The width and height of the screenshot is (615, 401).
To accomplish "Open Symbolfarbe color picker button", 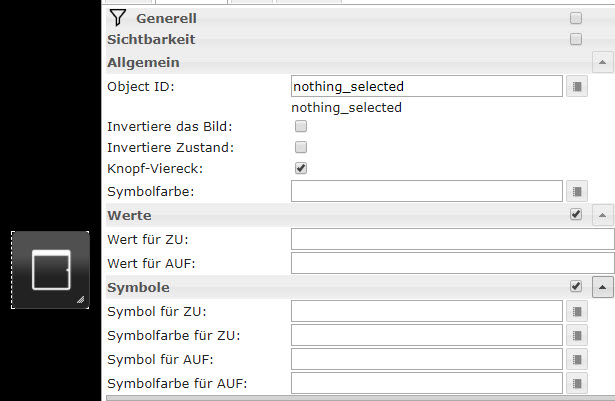I will 577,190.
